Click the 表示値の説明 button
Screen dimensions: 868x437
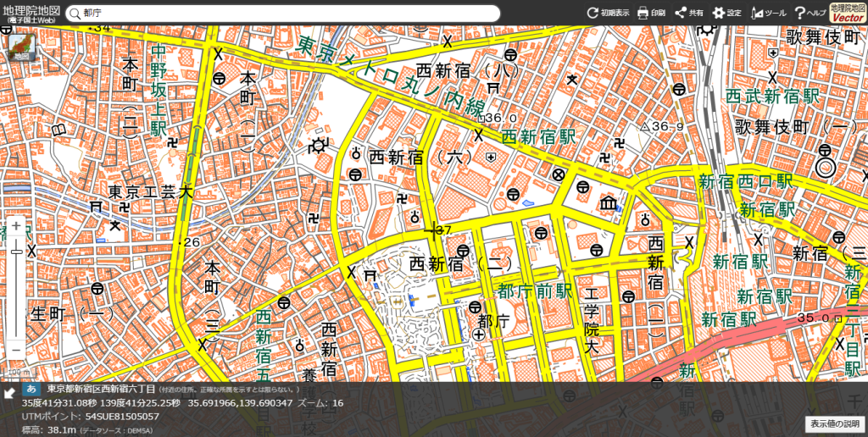click(834, 423)
